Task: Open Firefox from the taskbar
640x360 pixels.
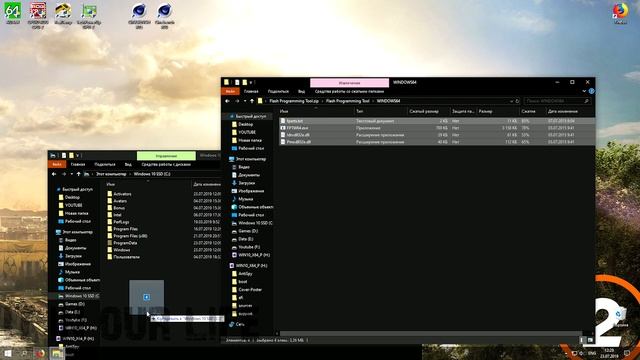Action: point(40,353)
